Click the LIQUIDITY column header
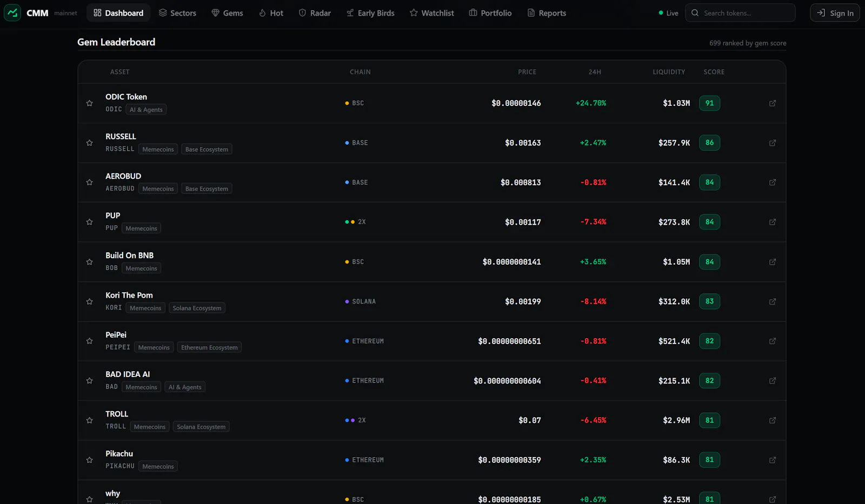 click(x=669, y=72)
